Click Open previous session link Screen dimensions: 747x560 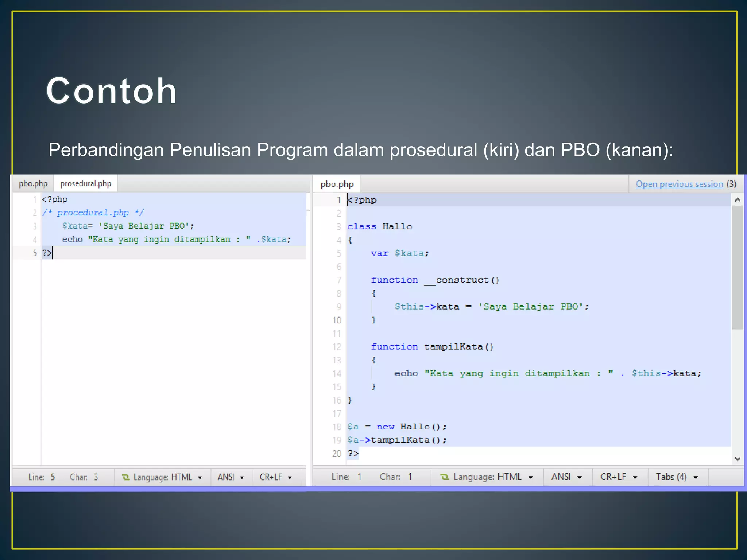pos(679,184)
